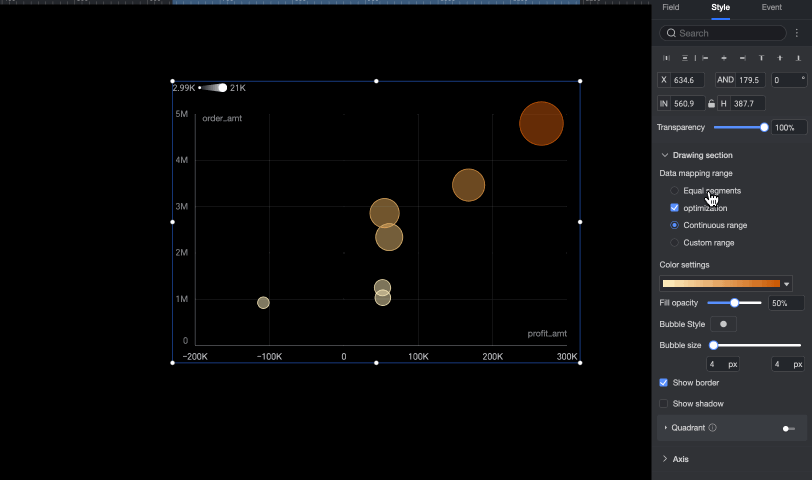This screenshot has height=480, width=812.
Task: Click the Bubble size slider left handle
Action: click(x=714, y=345)
